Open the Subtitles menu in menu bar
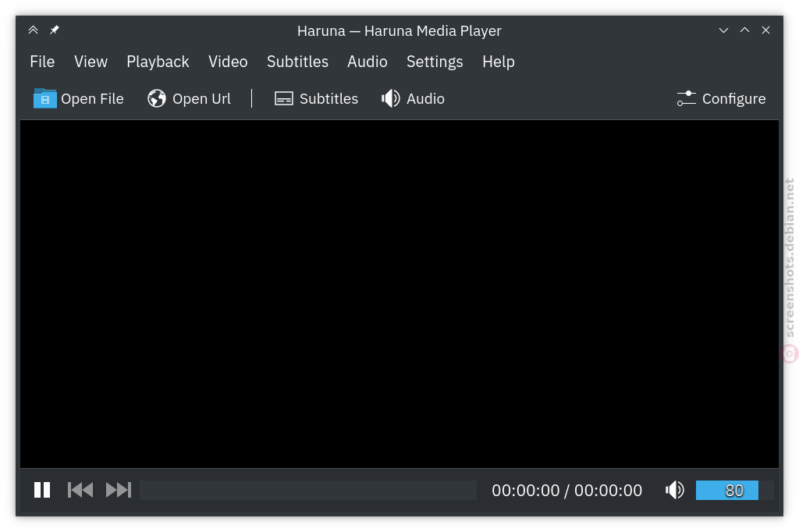This screenshot has width=799, height=532. [x=297, y=62]
